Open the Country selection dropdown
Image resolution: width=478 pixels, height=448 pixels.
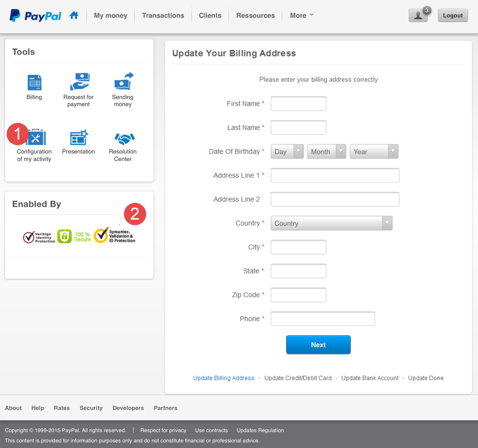(x=331, y=223)
